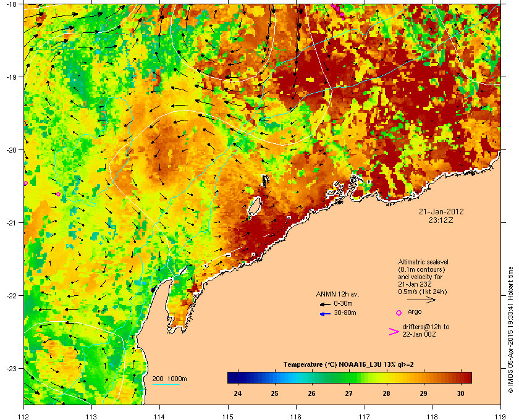Click the '(0.1m contours)' text
519x420 pixels.
(421, 269)
